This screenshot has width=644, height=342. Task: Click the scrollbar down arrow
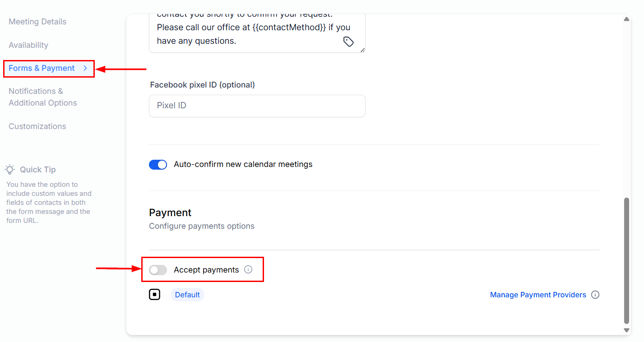click(626, 330)
